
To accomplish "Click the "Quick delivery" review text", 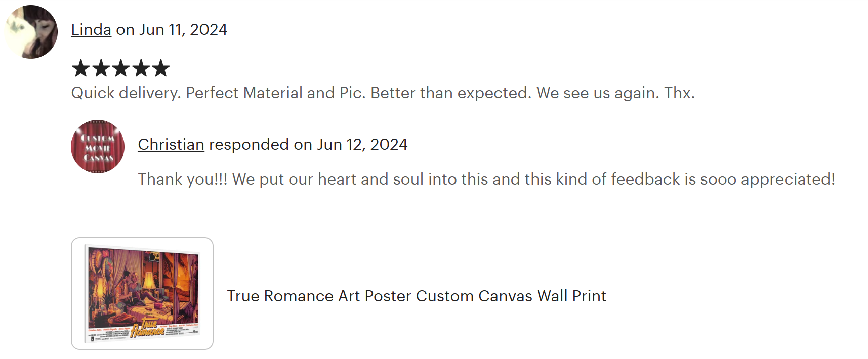I will (126, 93).
